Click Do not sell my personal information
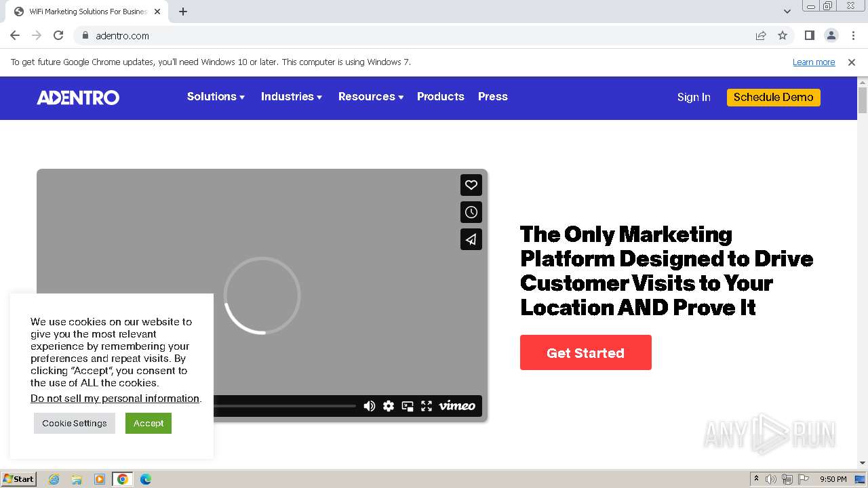868x488 pixels. [115, 399]
